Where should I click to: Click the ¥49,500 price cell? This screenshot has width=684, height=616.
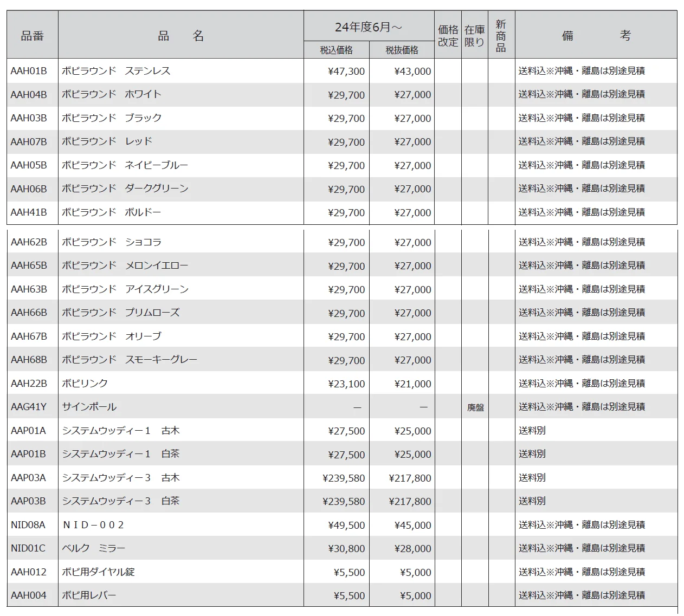point(346,526)
